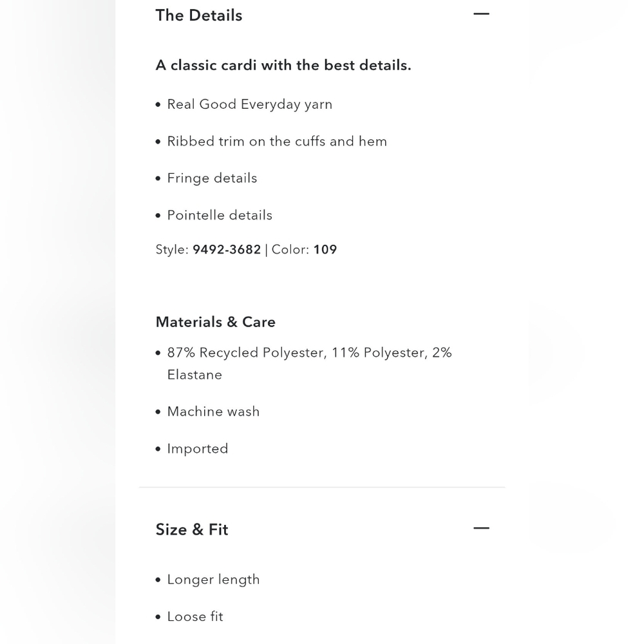Screen dimensions: 644x644
Task: Click the Materials & Care subheading
Action: 216,322
